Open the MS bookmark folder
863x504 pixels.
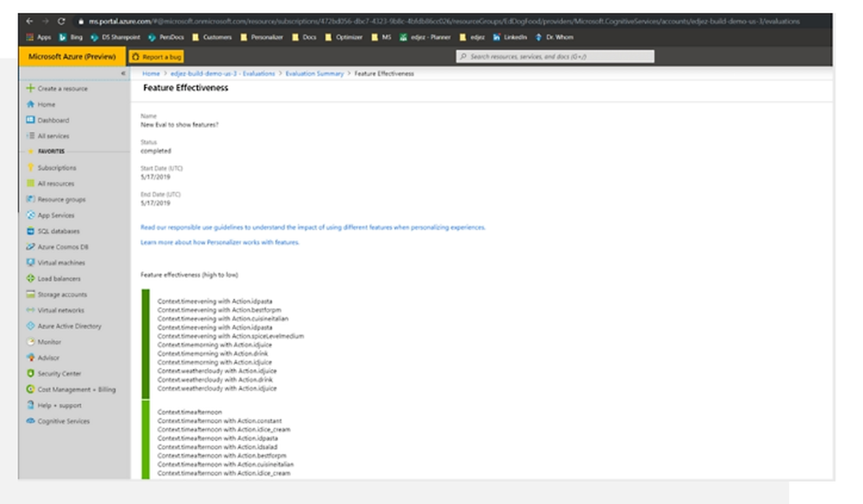381,37
